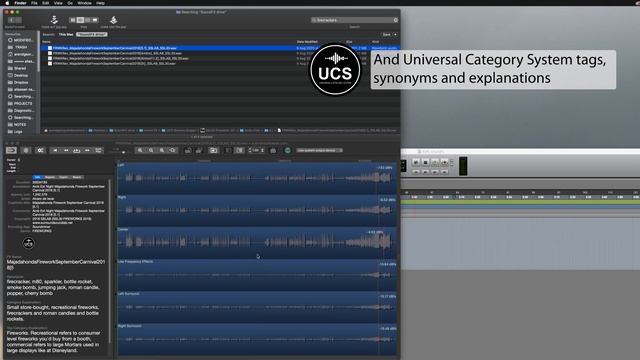Click the green track lane in DAW timeline
The width and height of the screenshot is (640, 360).
(x=520, y=202)
